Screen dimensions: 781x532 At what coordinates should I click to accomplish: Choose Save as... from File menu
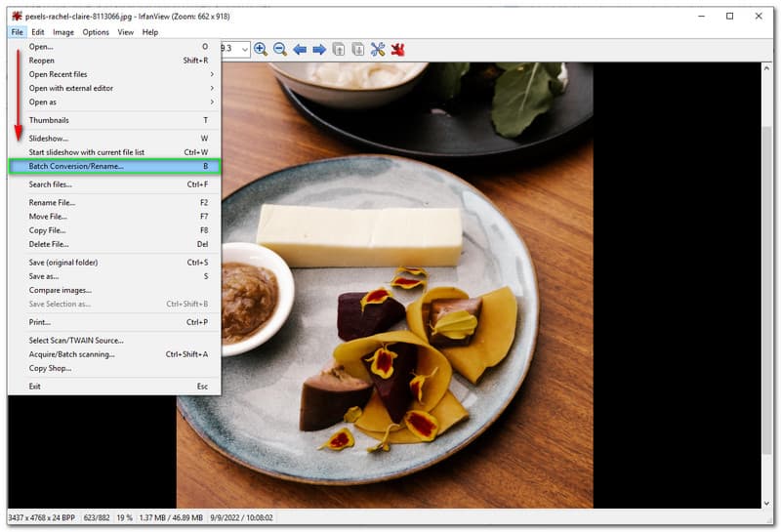[x=44, y=276]
